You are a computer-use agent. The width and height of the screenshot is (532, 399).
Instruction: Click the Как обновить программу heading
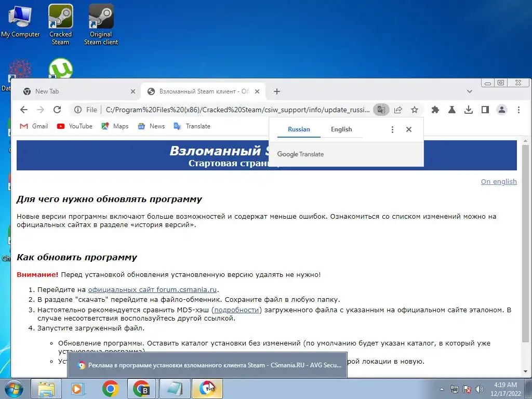77,257
